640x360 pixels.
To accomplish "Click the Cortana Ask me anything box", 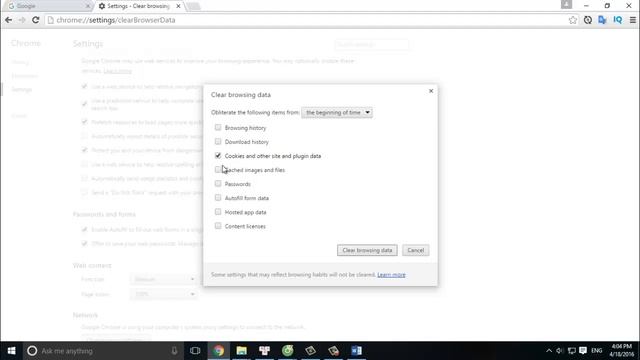I will [102, 351].
